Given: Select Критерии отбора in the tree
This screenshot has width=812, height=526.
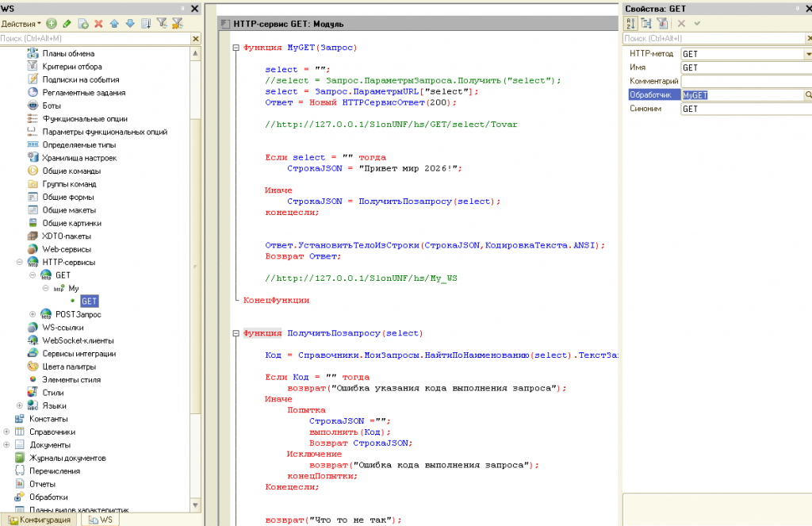Looking at the screenshot, I should pos(72,67).
